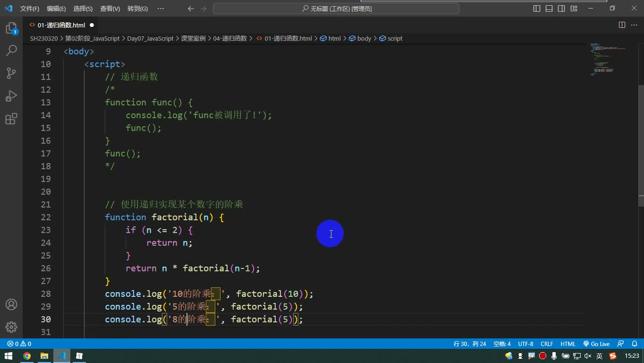This screenshot has width=644, height=363.
Task: Open Chrome from the taskbar
Action: 27,356
